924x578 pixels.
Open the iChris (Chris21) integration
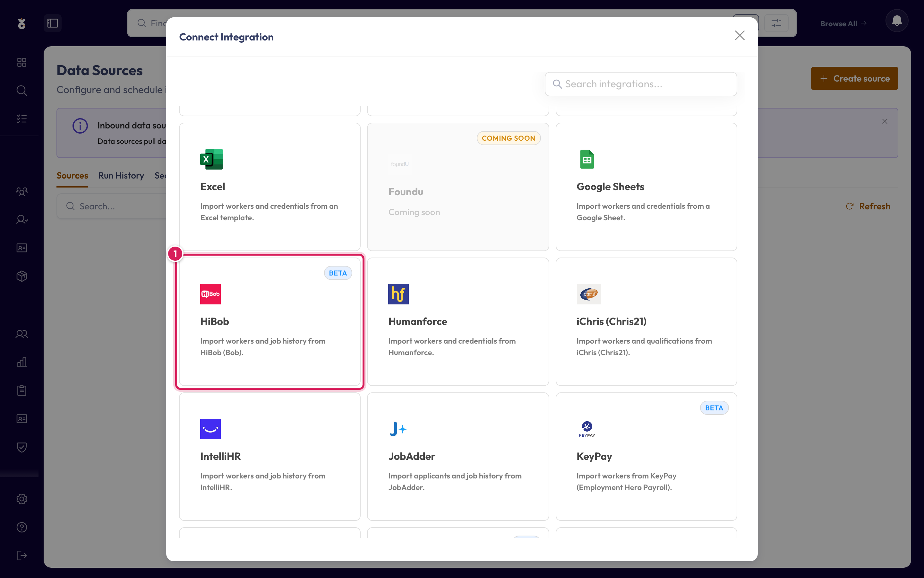click(646, 321)
